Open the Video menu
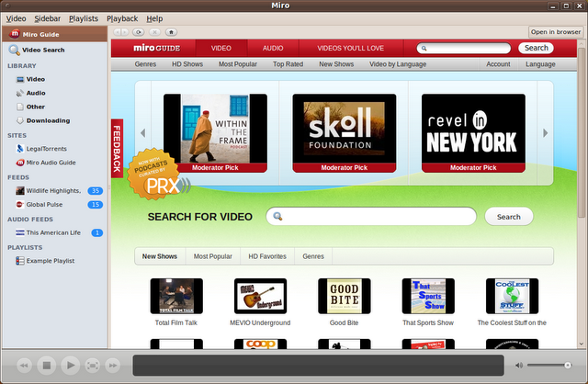588x384 pixels. (x=17, y=18)
